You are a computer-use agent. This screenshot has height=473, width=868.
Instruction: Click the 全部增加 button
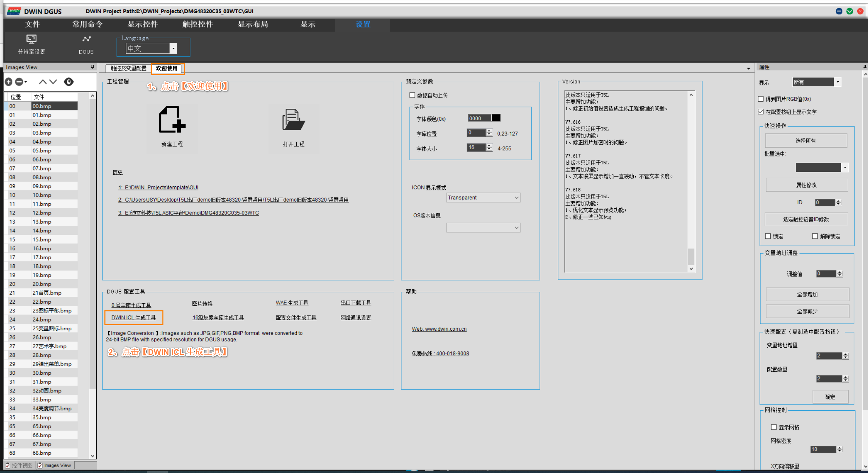(807, 294)
